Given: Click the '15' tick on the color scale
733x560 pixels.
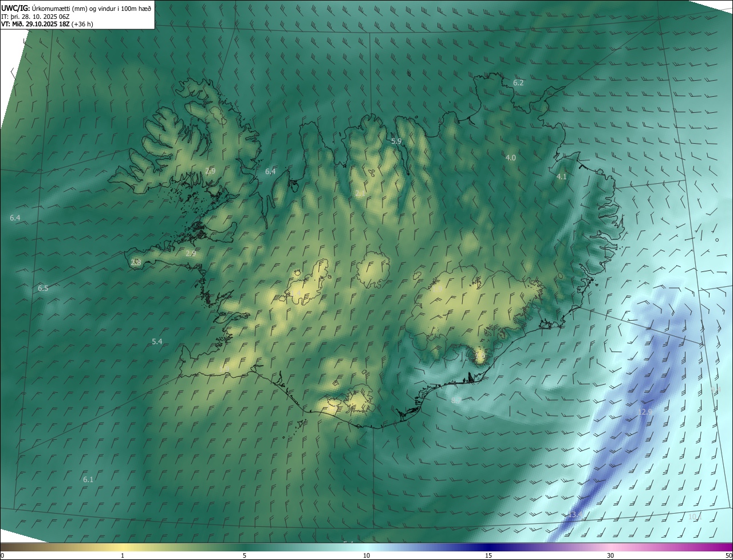Looking at the screenshot, I should pyautogui.click(x=488, y=555).
